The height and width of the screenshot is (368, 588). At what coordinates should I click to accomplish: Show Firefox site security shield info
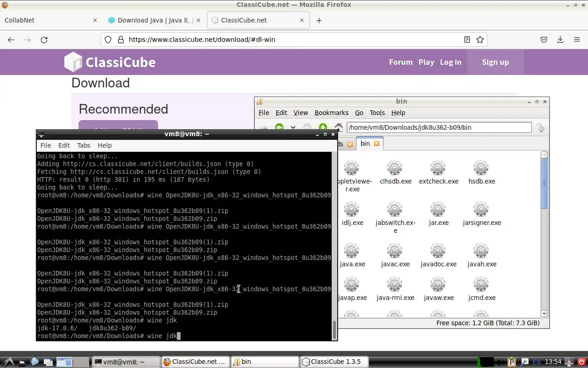tap(108, 40)
